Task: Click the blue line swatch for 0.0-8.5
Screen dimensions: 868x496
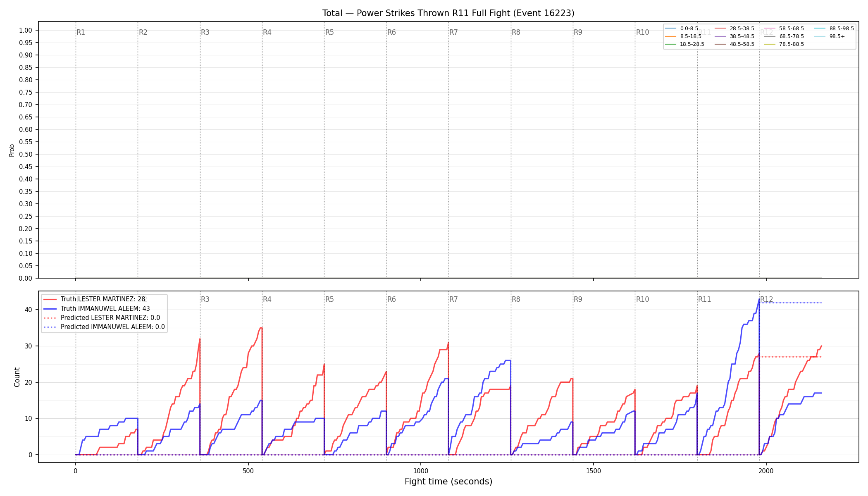Action: coord(670,29)
